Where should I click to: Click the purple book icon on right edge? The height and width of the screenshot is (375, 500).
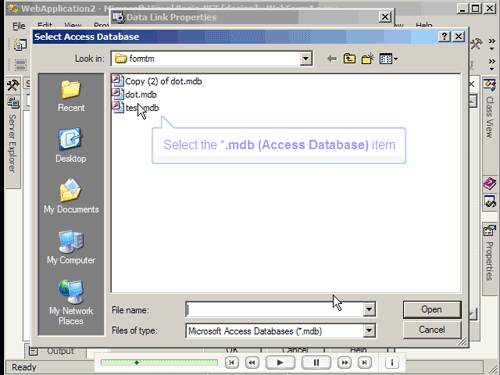[489, 184]
